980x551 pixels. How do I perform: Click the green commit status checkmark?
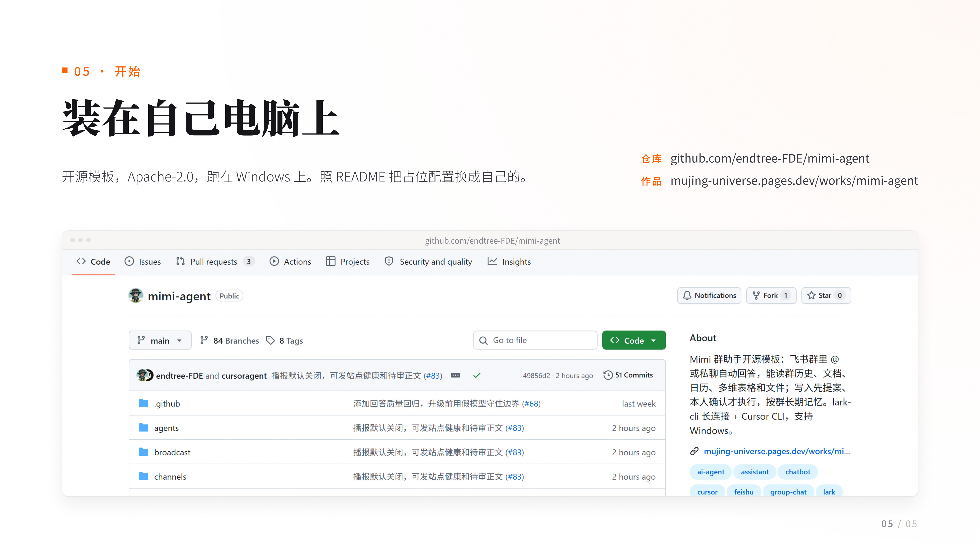click(x=477, y=375)
